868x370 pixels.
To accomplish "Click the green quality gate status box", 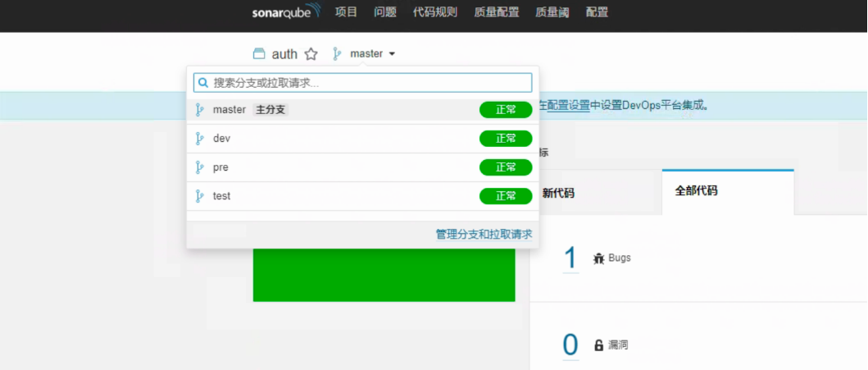I will click(x=384, y=275).
